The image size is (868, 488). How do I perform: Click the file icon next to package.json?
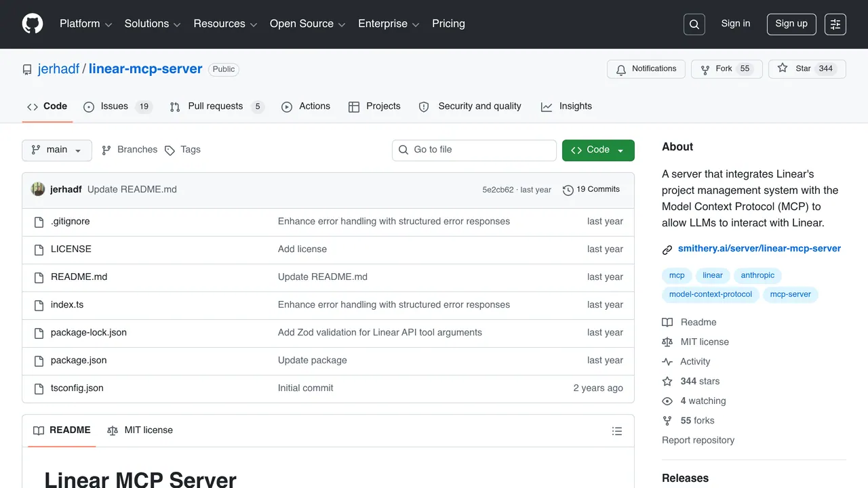coord(39,361)
